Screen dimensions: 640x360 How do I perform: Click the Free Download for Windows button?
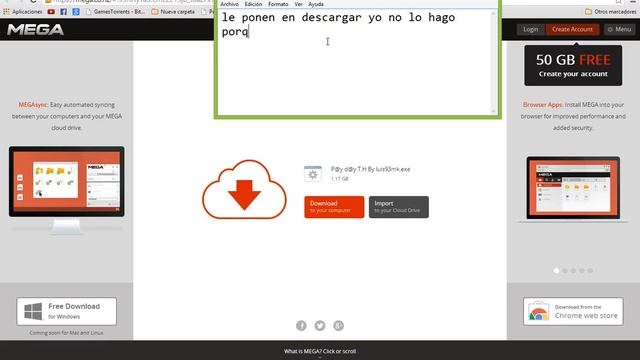point(67,311)
